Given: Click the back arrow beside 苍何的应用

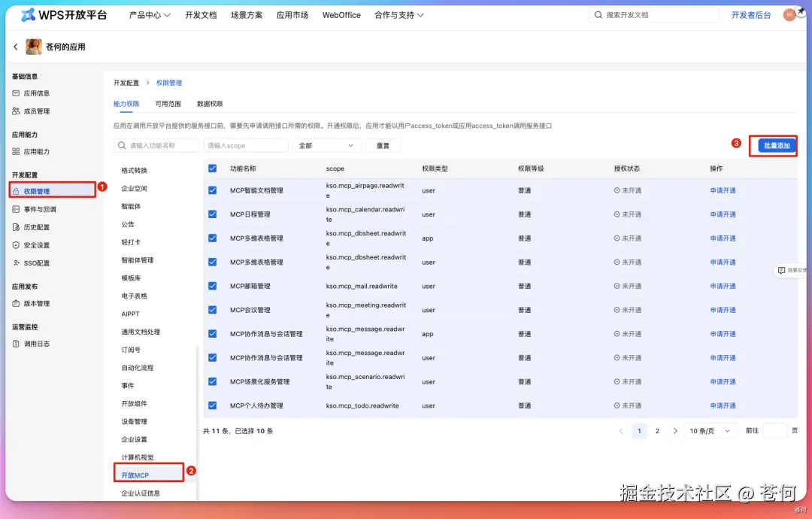Looking at the screenshot, I should [16, 47].
